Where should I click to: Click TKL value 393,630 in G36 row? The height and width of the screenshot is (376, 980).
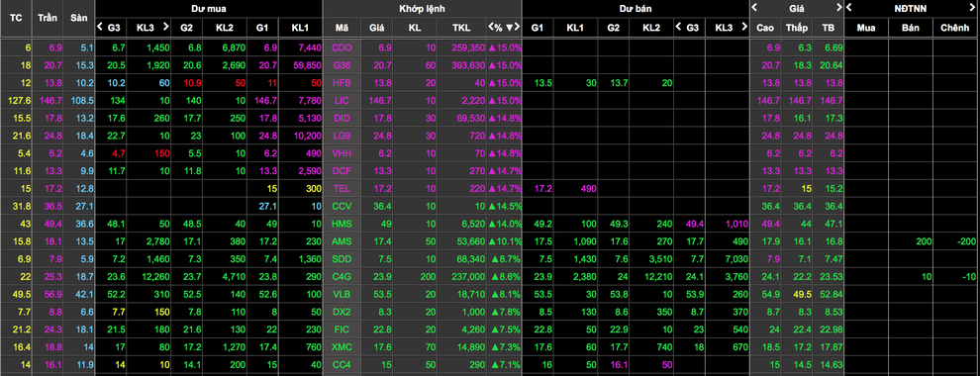click(469, 65)
